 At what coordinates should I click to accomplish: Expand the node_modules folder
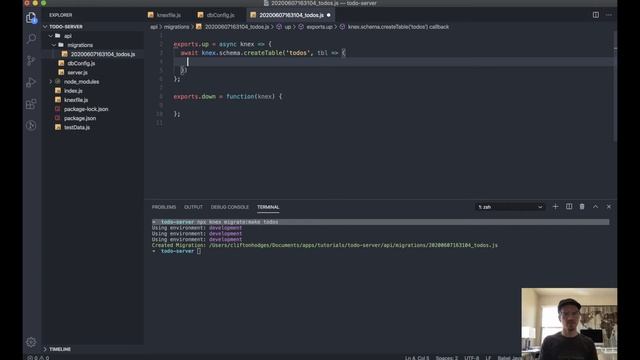pos(81,82)
